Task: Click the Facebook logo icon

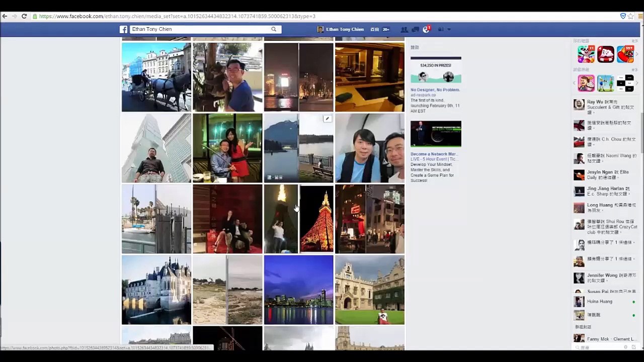Action: point(123,29)
